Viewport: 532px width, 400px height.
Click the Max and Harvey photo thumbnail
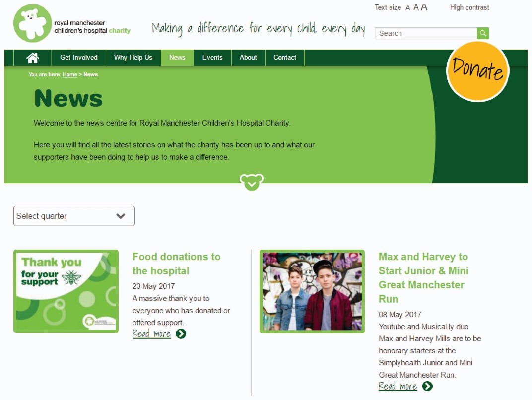pyautogui.click(x=312, y=291)
